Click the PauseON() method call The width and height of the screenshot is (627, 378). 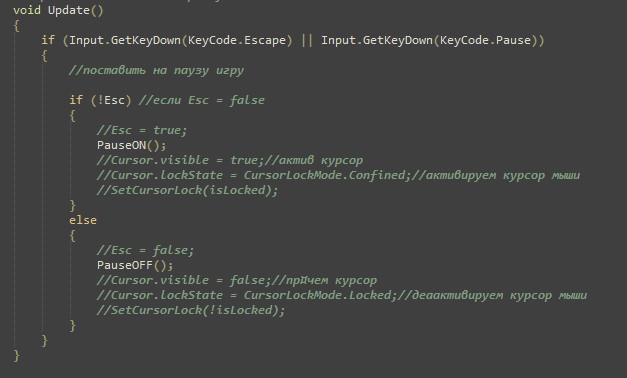(x=131, y=145)
